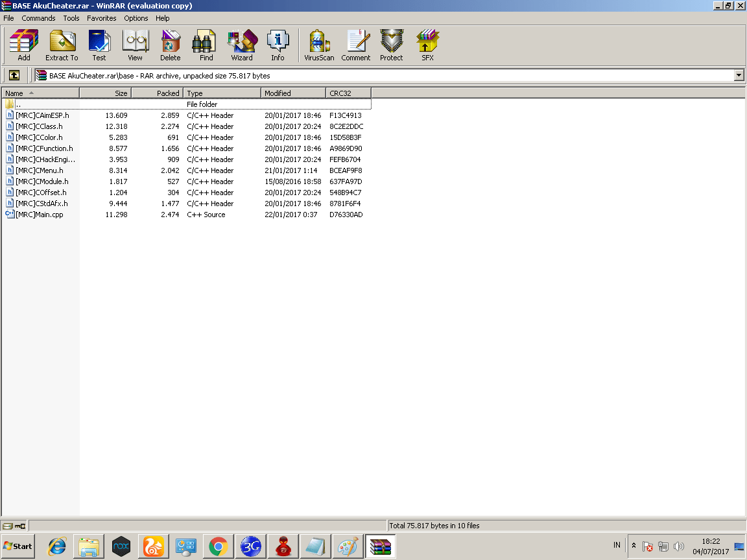Open the Options menu
Viewport: 747px width, 560px height.
[136, 18]
